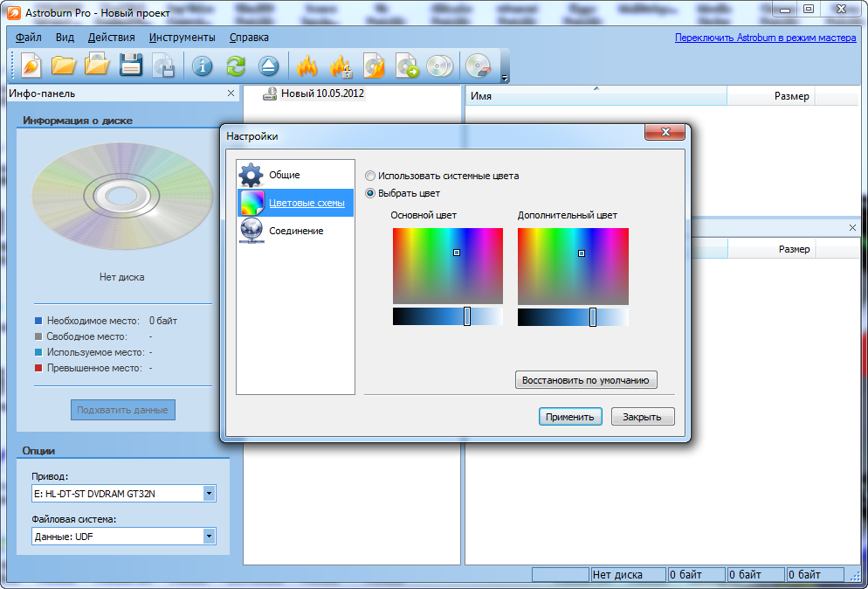Eject the disc with the eject icon
Image resolution: width=868 pixels, height=589 pixels.
[x=268, y=66]
